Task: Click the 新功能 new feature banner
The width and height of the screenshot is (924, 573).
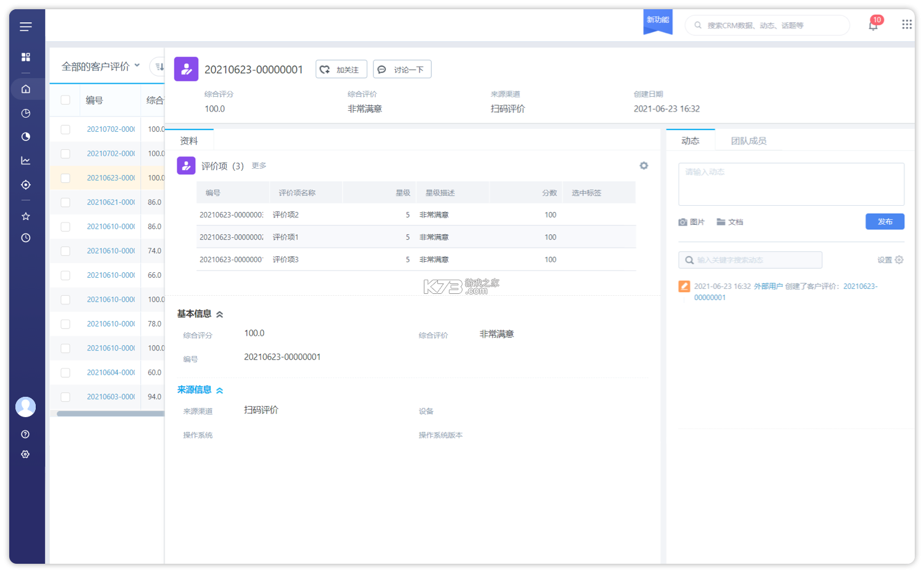Action: pos(658,22)
